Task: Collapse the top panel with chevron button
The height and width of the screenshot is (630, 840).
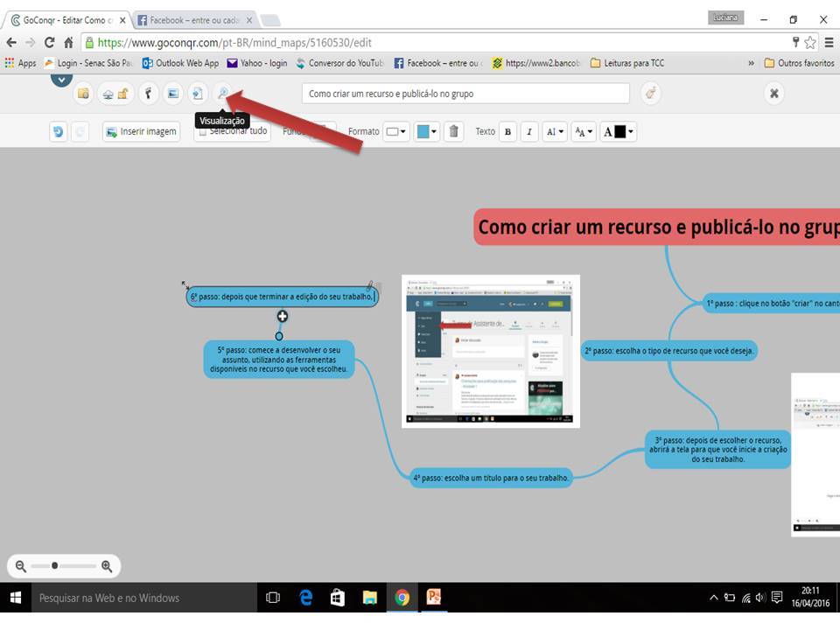Action: point(61,80)
